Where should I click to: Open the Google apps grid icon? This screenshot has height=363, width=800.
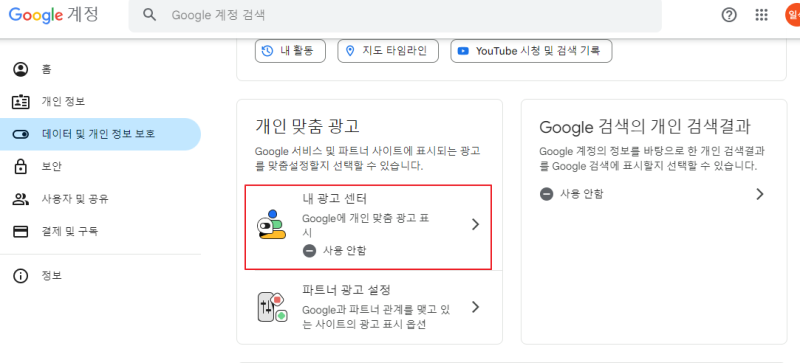click(761, 15)
